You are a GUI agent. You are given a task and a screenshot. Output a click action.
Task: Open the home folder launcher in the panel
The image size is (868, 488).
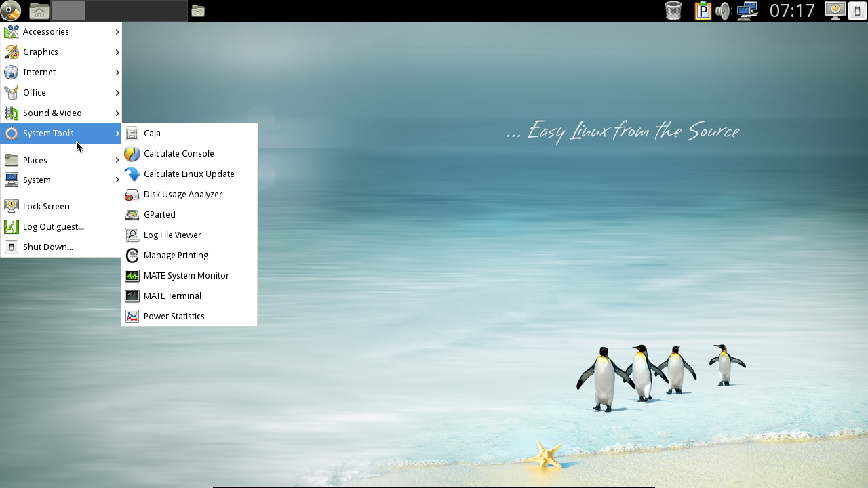point(39,11)
